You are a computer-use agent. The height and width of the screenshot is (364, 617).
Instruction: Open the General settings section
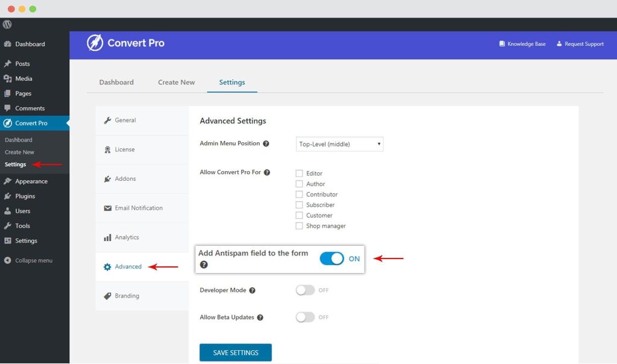142,121
